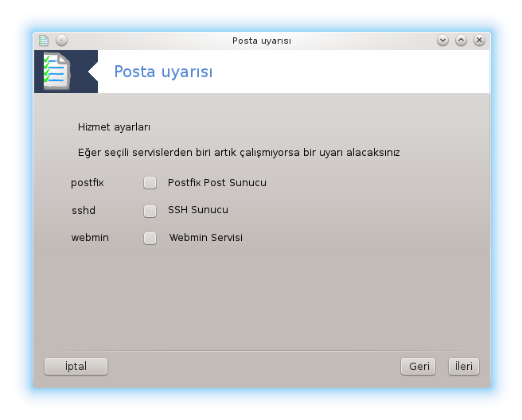This screenshot has height=420, width=522.
Task: Click the 'Webmin Servisi' description text
Action: [x=206, y=238]
